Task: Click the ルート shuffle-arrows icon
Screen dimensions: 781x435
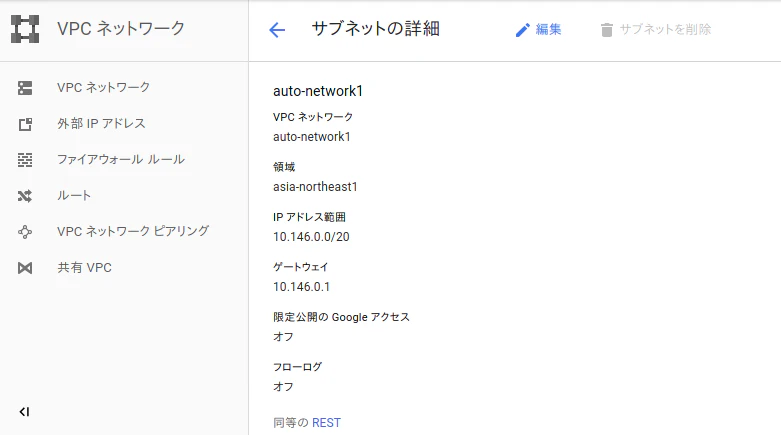Action: pos(25,196)
